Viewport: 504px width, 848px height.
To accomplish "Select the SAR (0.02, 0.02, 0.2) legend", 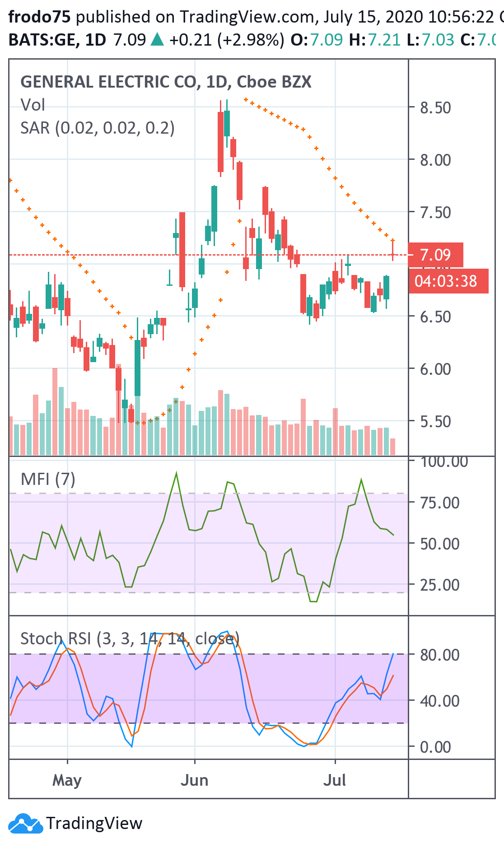I will [x=98, y=128].
